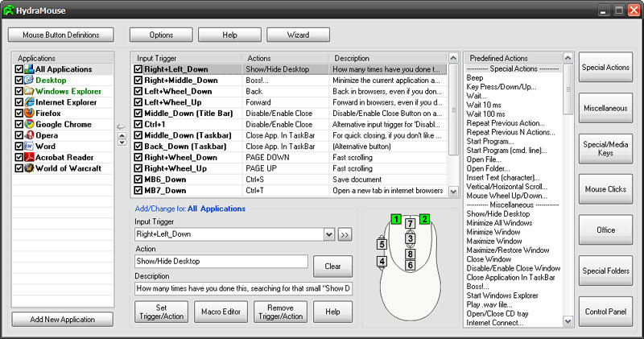Viewport: 644px width, 339px height.
Task: Show the Special Folders category
Action: click(606, 271)
